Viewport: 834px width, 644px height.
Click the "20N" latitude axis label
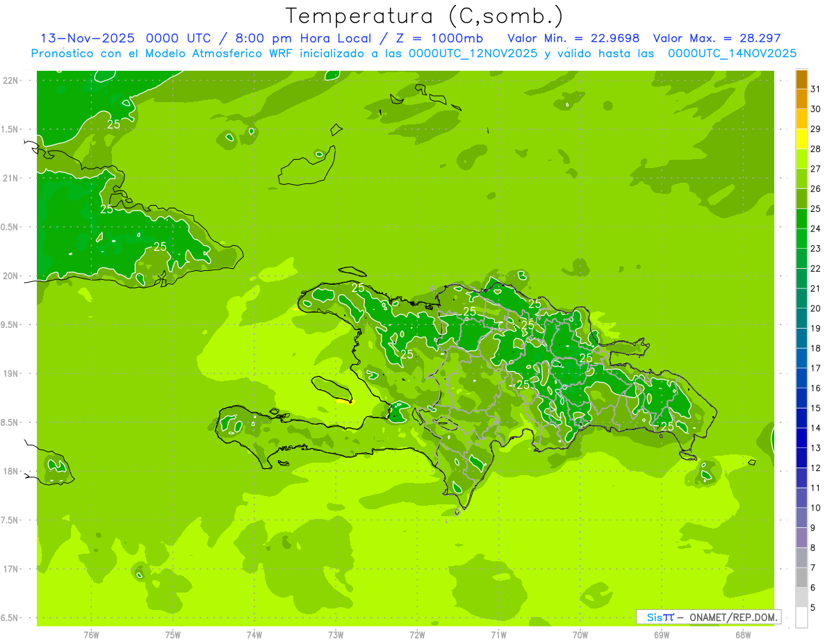pyautogui.click(x=11, y=276)
